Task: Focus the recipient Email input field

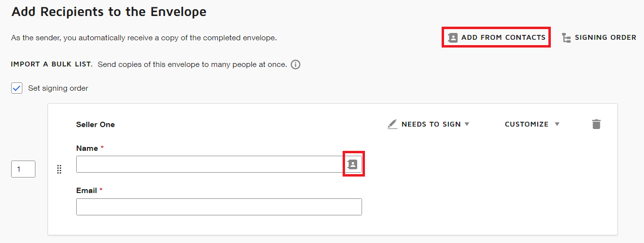Action: pyautogui.click(x=219, y=207)
